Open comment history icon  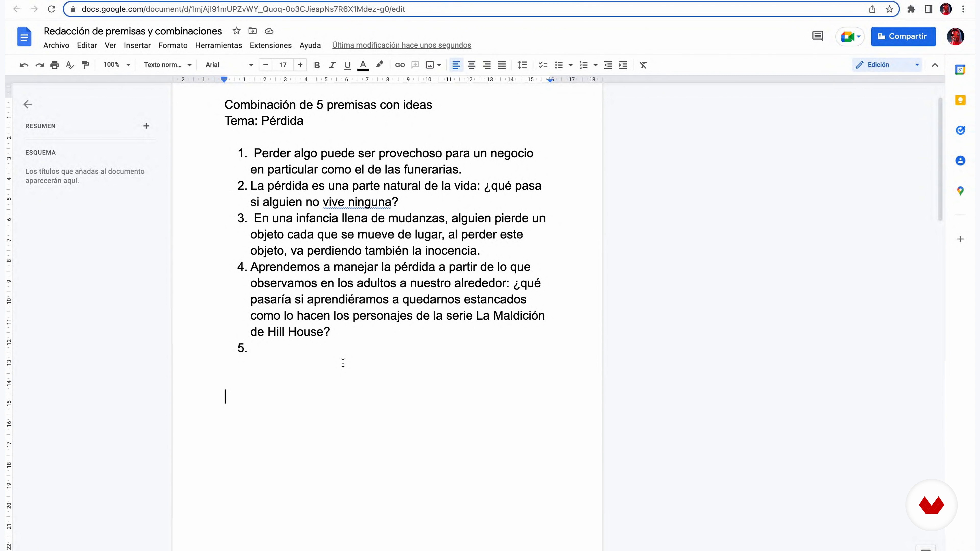(x=817, y=36)
